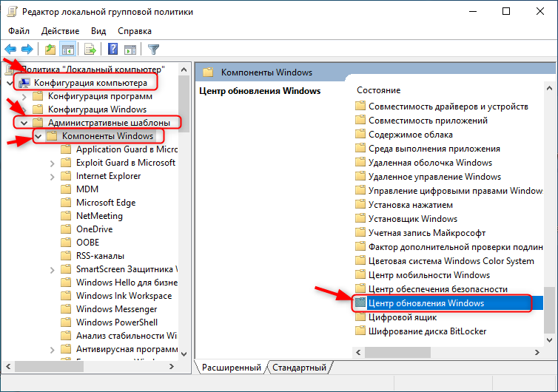Click tree pane scroll up arrow
Viewport: 558px width, 392px height.
click(x=184, y=70)
